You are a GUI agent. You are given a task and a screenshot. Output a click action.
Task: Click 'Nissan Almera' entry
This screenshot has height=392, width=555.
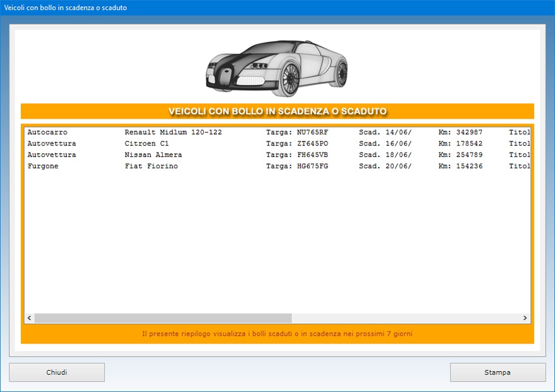tap(153, 154)
